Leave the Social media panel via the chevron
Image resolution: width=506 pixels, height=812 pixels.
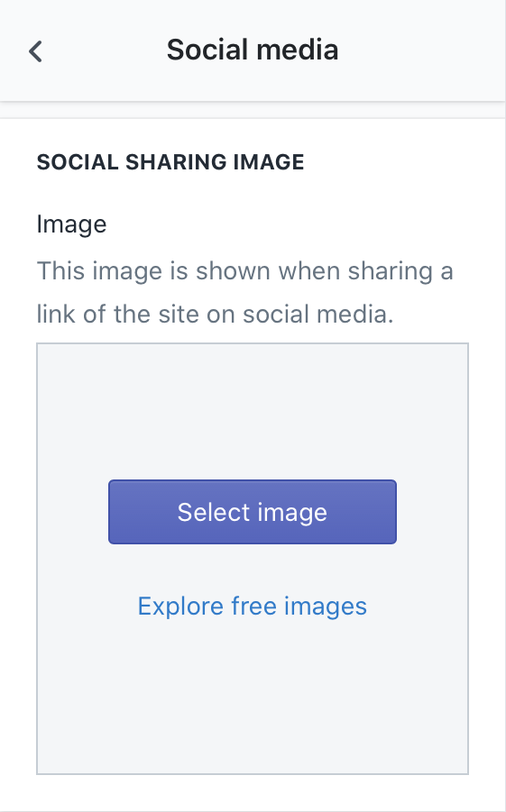35,51
